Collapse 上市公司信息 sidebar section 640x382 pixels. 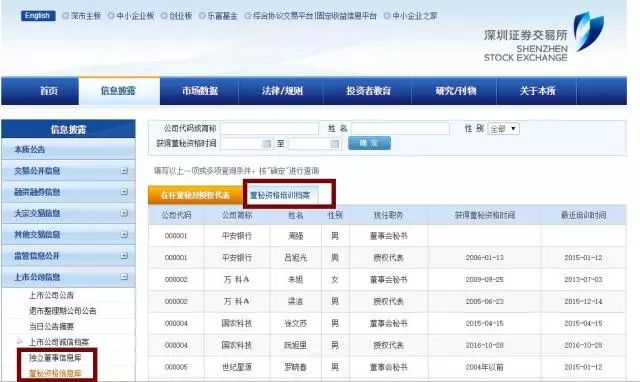click(124, 277)
